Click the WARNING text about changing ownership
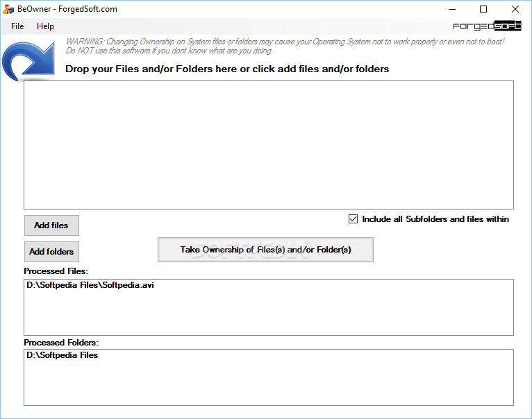Screen dimensions: 532x419 point(285,46)
